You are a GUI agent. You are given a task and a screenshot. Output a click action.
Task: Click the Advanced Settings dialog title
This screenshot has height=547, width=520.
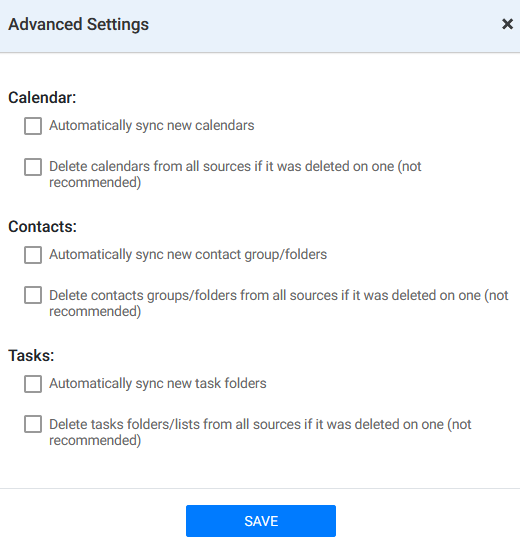(78, 24)
